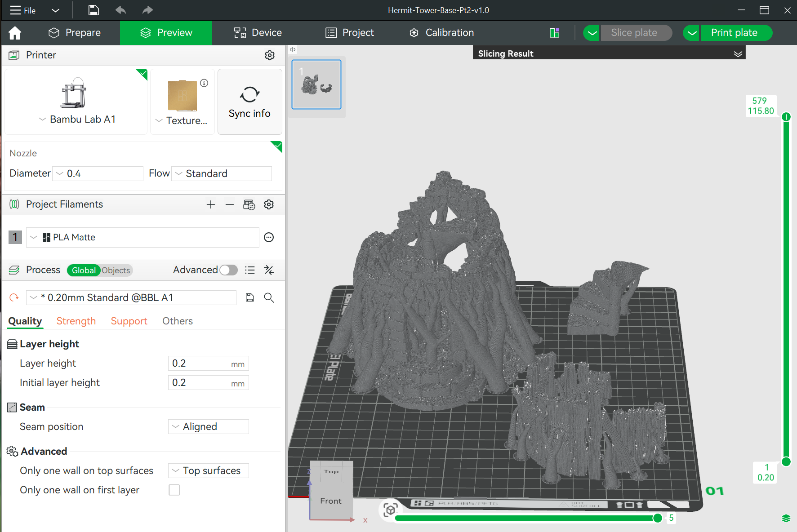The image size is (797, 532).
Task: Open printer settings gear icon
Action: [270, 55]
